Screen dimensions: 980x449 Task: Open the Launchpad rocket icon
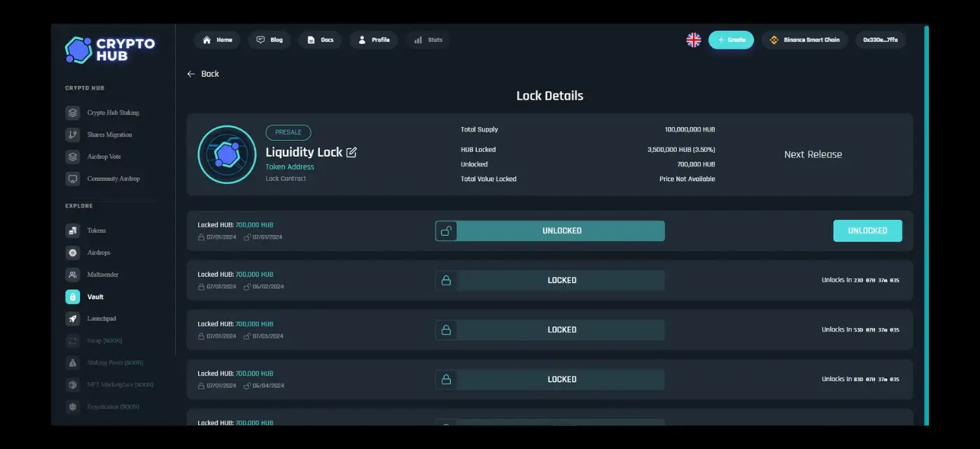(x=73, y=319)
